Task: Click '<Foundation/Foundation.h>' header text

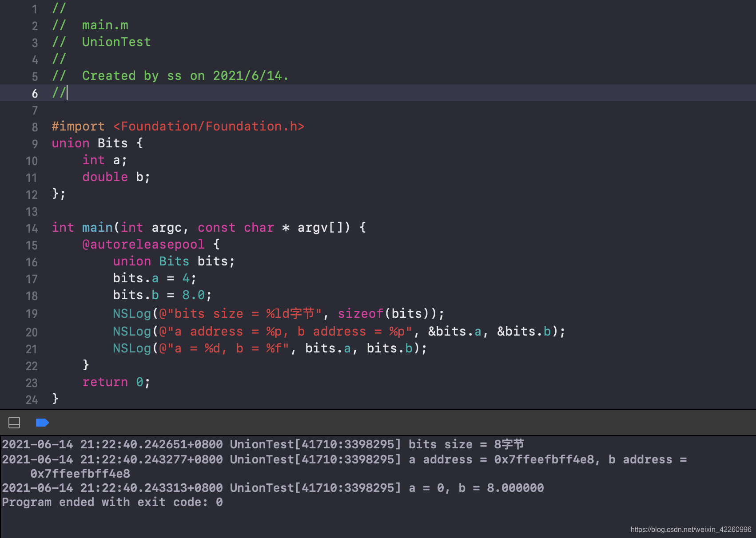Action: point(209,127)
